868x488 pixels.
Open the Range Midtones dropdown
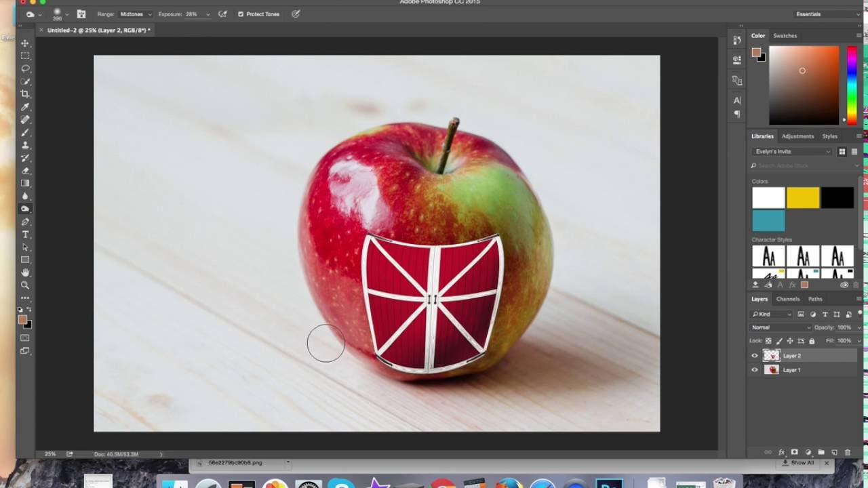pyautogui.click(x=136, y=14)
